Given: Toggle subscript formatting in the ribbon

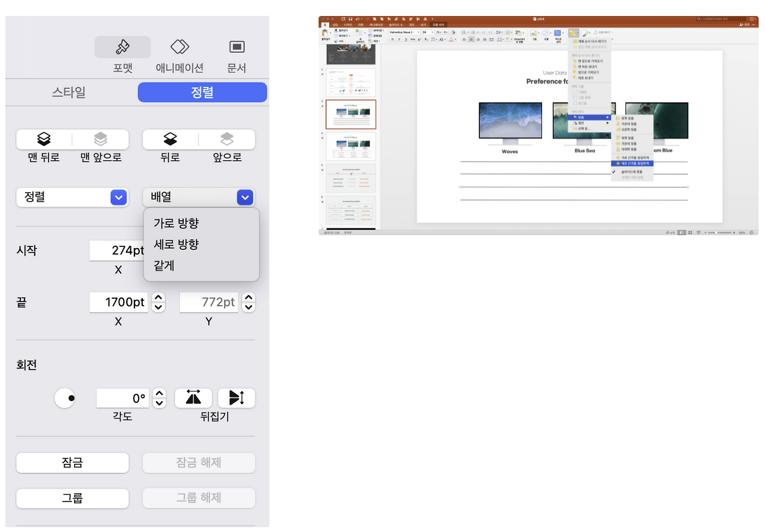Looking at the screenshot, I should point(426,39).
